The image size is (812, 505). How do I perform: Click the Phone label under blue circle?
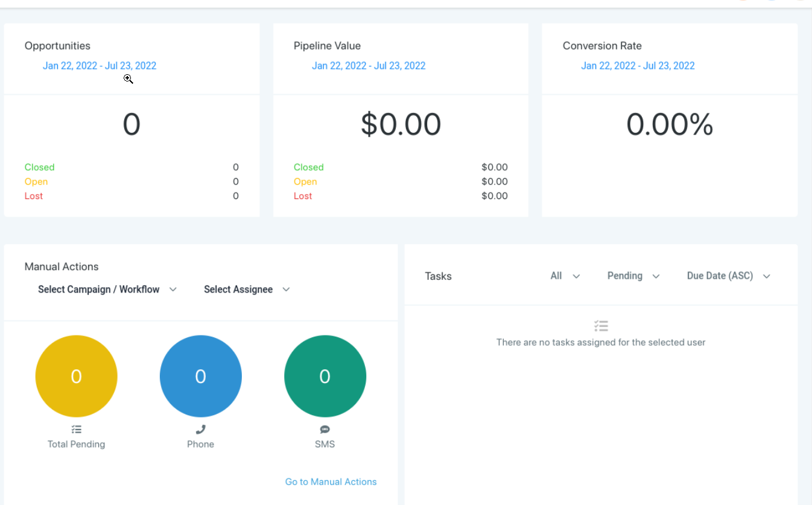click(200, 444)
